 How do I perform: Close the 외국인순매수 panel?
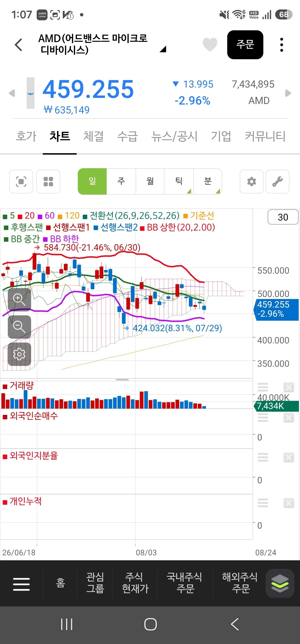point(289,417)
